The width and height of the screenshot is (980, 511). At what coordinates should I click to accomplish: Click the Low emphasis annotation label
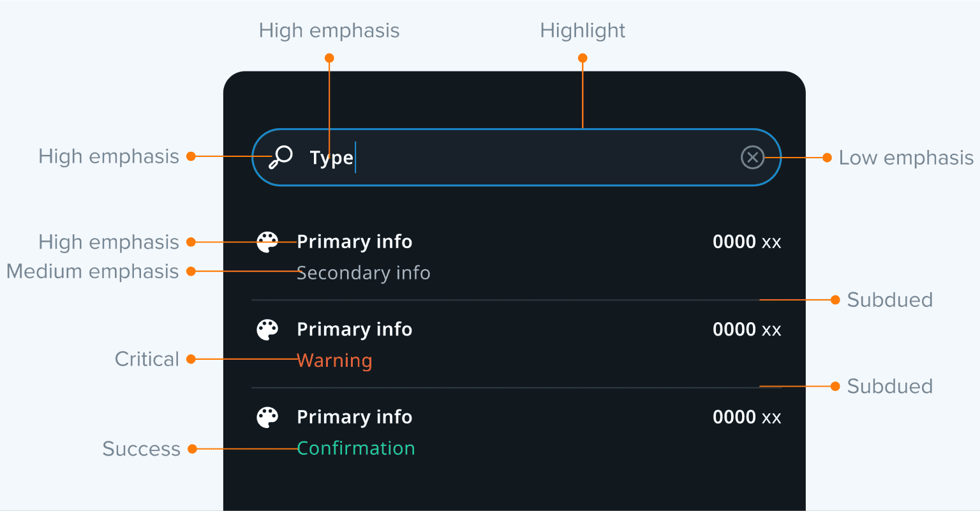point(906,158)
